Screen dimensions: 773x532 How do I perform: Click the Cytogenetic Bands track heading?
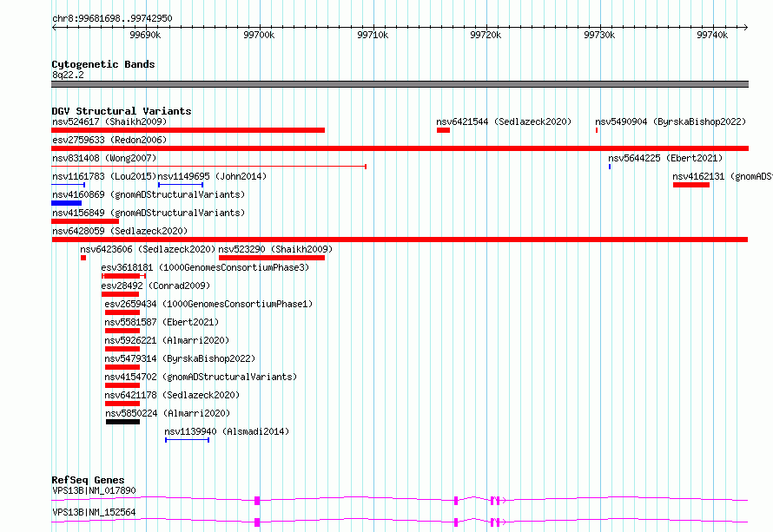pyautogui.click(x=103, y=64)
